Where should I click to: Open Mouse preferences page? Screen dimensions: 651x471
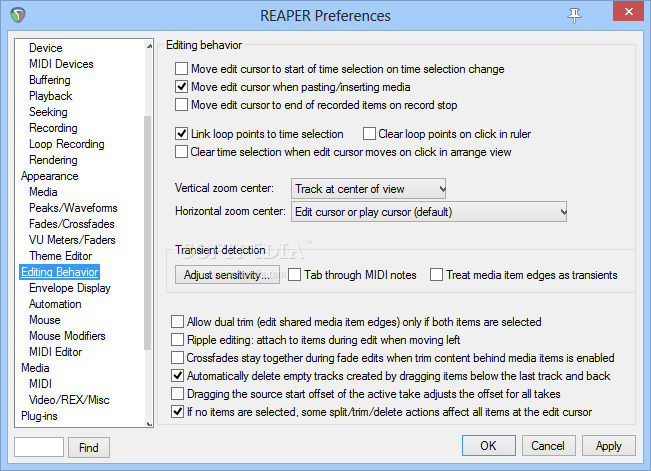pyautogui.click(x=44, y=320)
